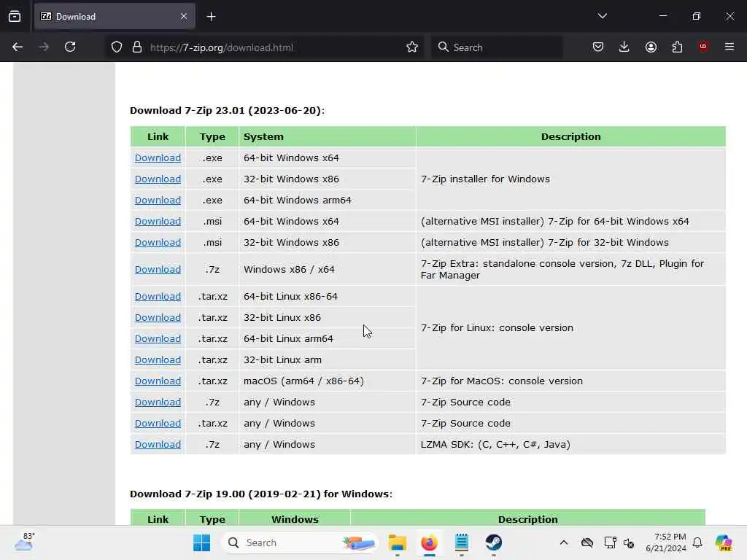The height and width of the screenshot is (560, 747).
Task: Open the uBlock Origin extension icon
Action: click(x=703, y=47)
